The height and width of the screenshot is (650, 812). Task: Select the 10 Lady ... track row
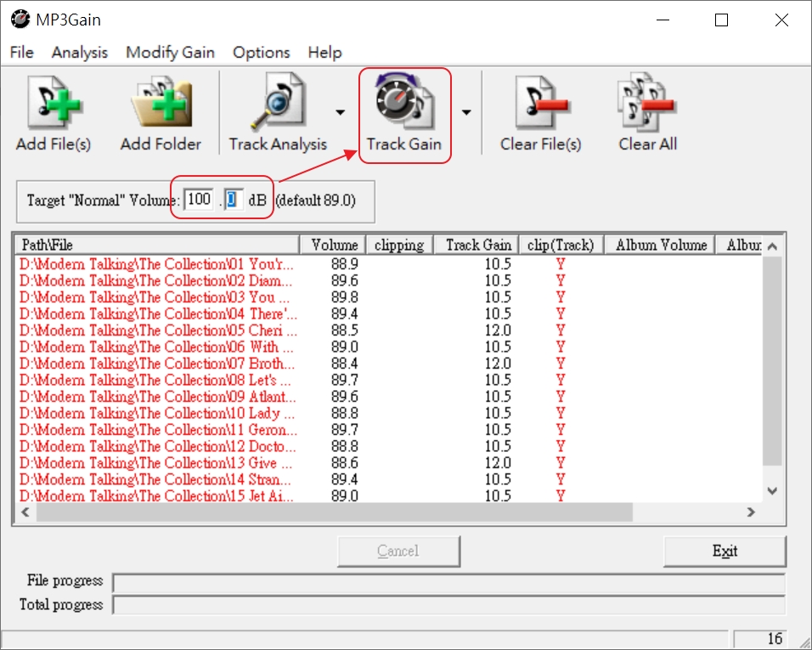click(388, 413)
